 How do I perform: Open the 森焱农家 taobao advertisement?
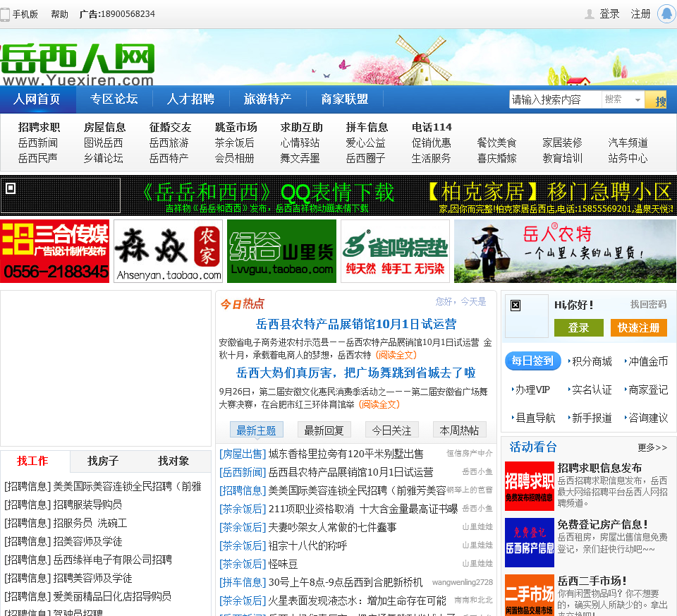(x=169, y=251)
